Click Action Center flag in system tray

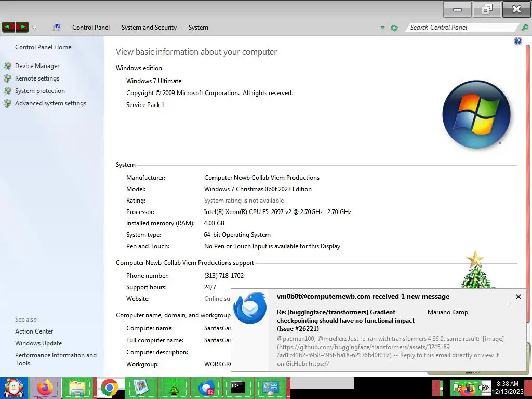(458, 388)
